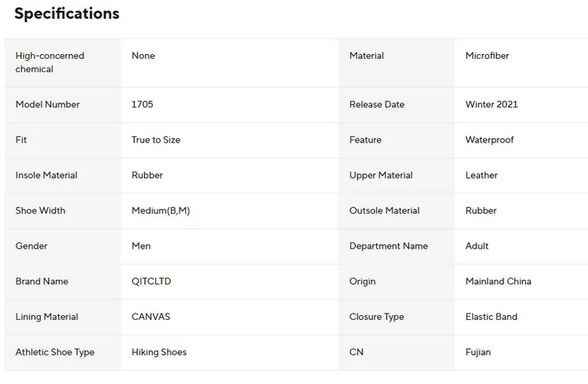The height and width of the screenshot is (384, 588).
Task: Click the Mainland China origin value
Action: pyautogui.click(x=498, y=281)
